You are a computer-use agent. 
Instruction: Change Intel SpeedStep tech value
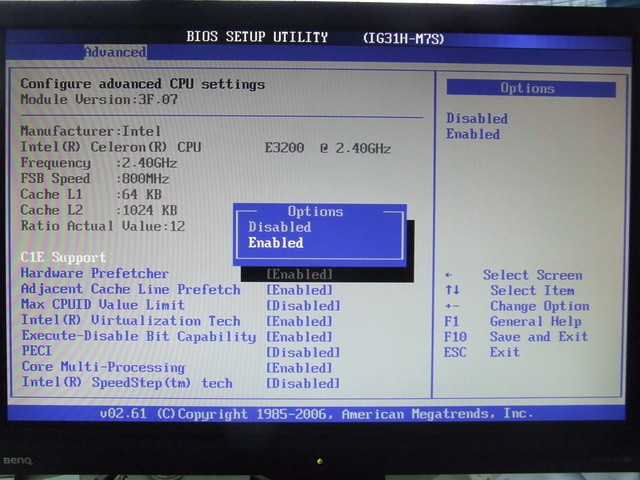click(x=303, y=383)
